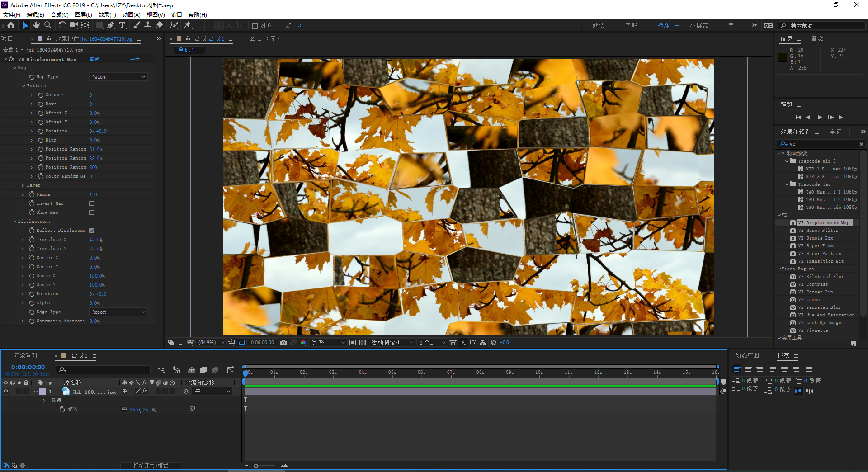
Task: Select the Pen tool
Action: coord(111,25)
